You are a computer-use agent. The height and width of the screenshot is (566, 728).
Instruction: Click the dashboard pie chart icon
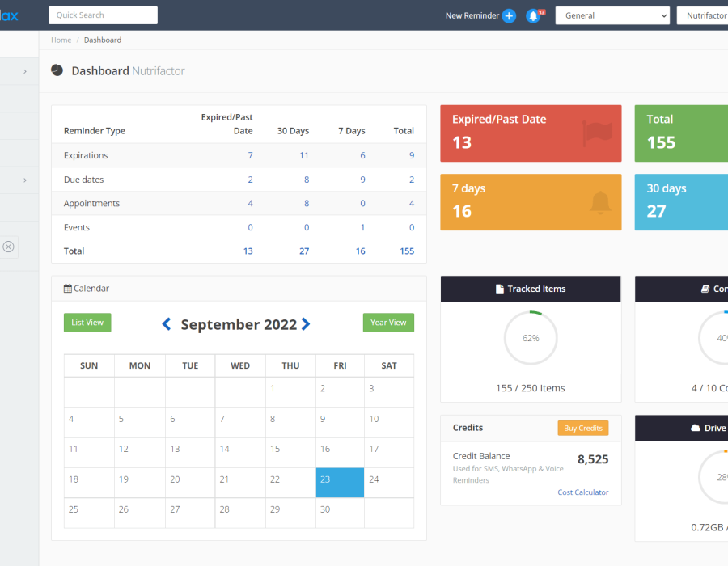[x=57, y=70]
